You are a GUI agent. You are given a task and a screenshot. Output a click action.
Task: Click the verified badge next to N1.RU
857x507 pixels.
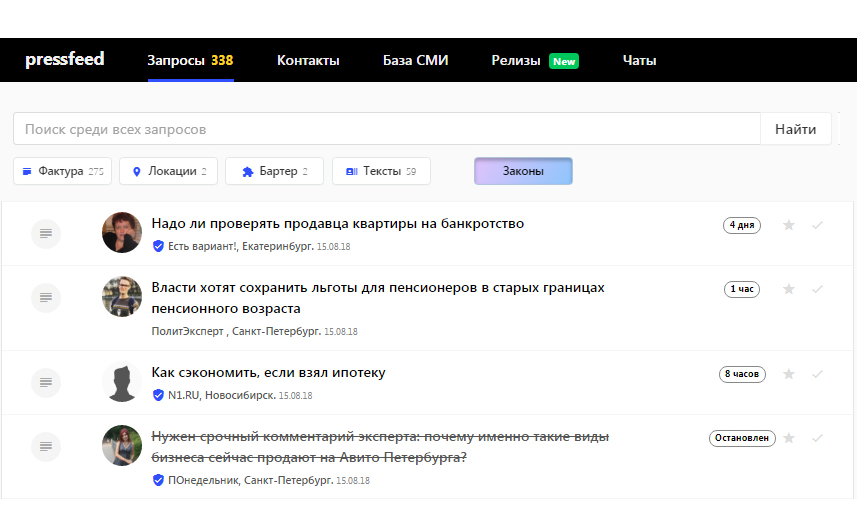158,395
